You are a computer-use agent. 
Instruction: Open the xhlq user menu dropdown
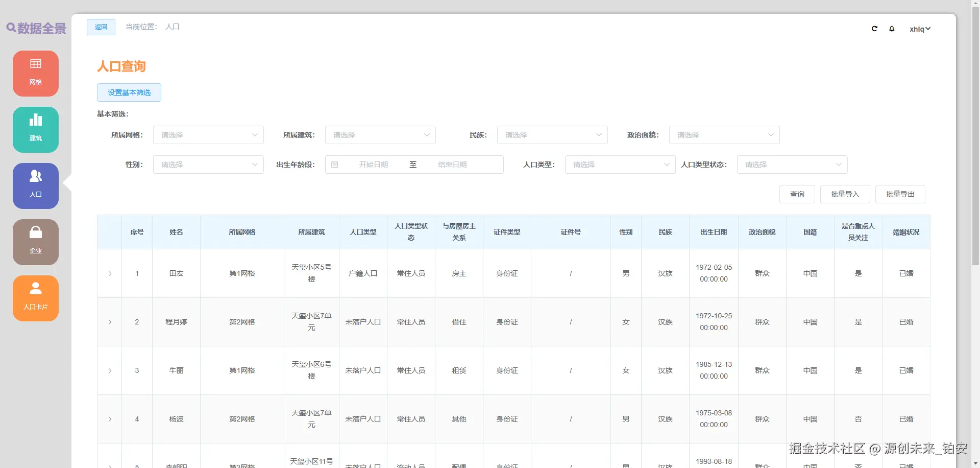coord(920,29)
